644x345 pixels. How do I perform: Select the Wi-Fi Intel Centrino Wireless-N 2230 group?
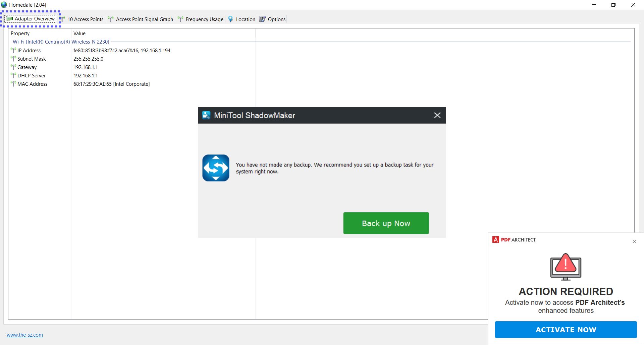coord(61,42)
